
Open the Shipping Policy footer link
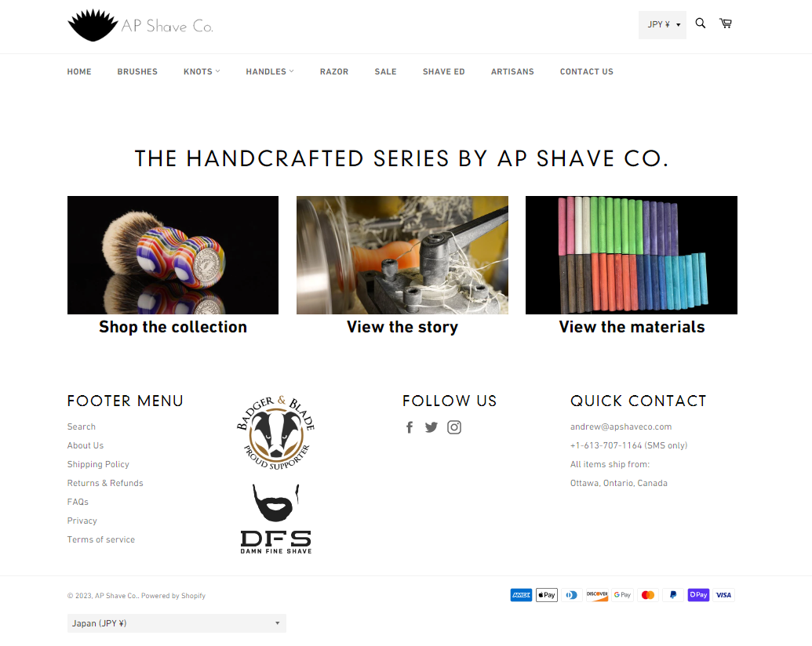[x=98, y=464]
